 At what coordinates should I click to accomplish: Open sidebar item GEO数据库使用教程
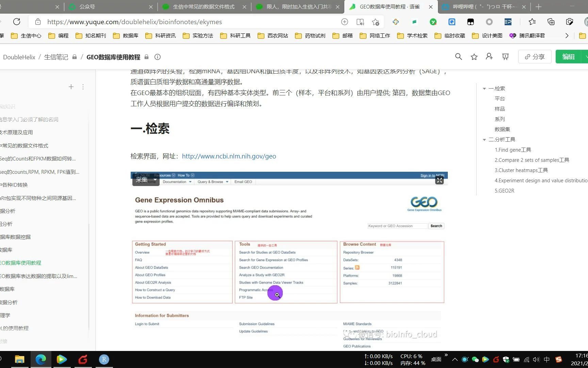pos(20,263)
